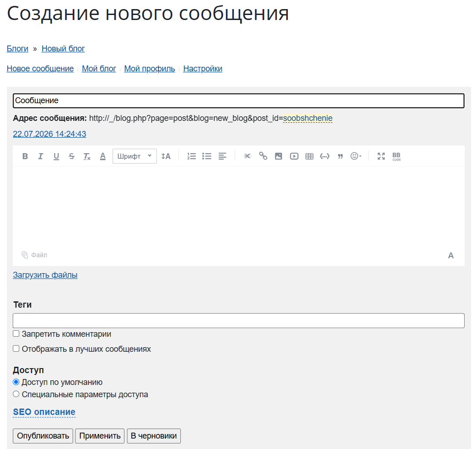
Task: Toggle toolbar with the A icon below editor
Action: 451,255
